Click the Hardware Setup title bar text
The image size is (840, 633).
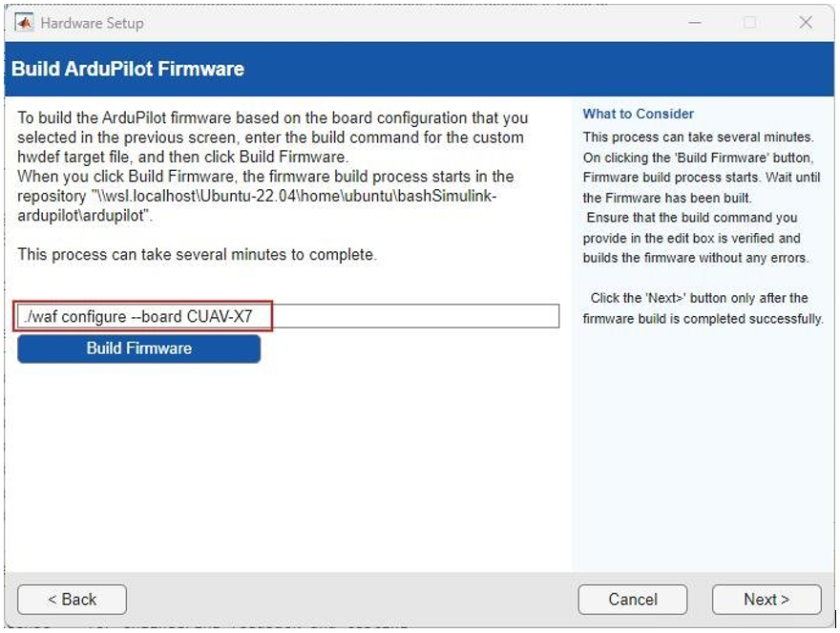[x=92, y=22]
